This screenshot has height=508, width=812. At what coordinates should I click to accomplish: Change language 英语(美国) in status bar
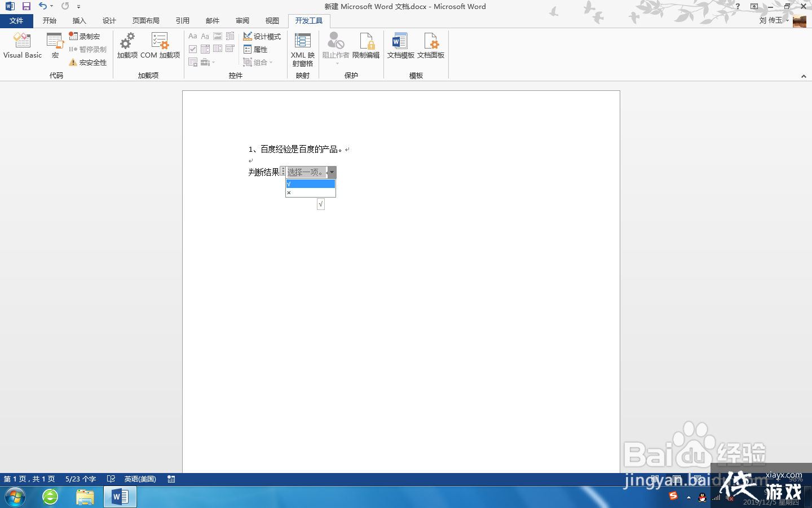(140, 479)
